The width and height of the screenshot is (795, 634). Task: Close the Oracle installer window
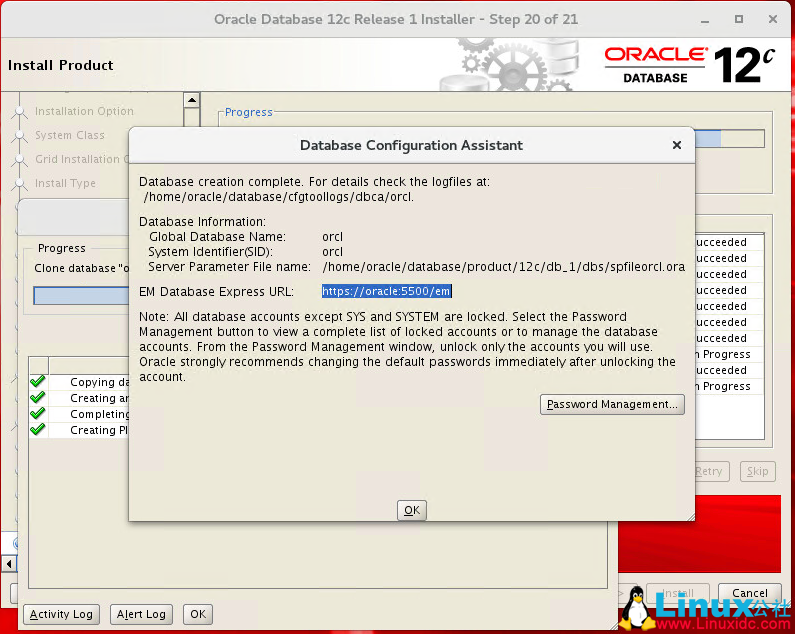(x=773, y=19)
